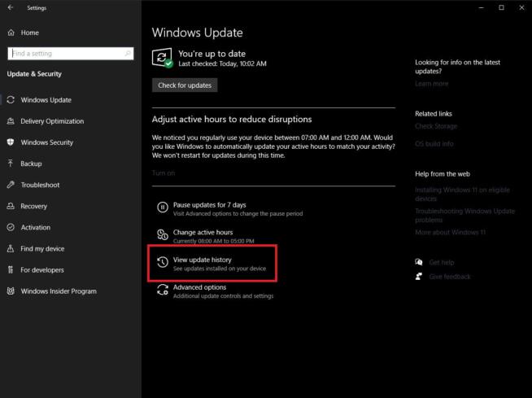This screenshot has width=532, height=398.
Task: Minimize the Settings window
Action: (481, 7)
